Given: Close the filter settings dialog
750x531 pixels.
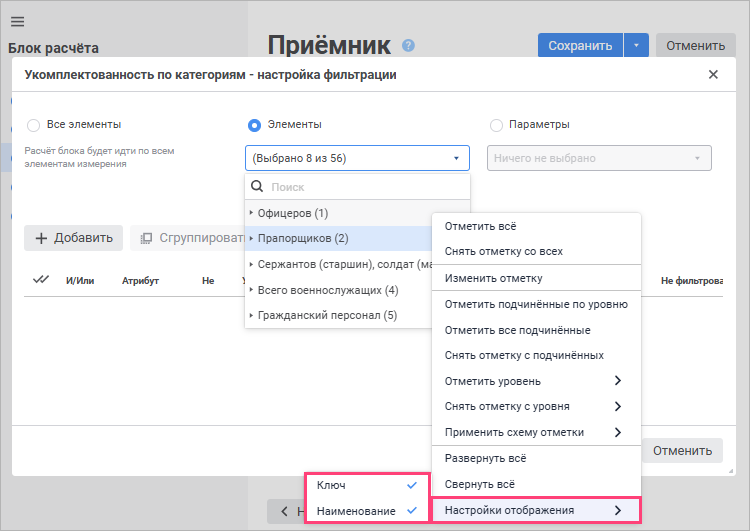Looking at the screenshot, I should click(713, 75).
